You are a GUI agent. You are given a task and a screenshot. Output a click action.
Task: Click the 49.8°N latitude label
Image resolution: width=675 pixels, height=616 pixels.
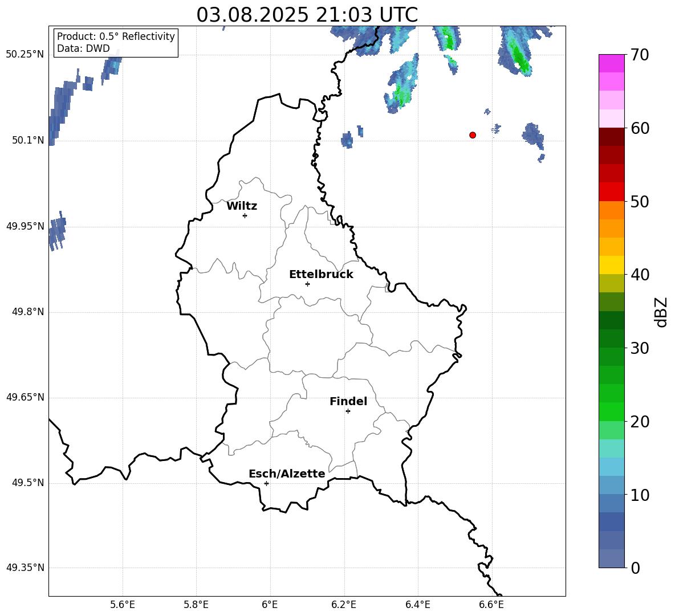(x=28, y=312)
